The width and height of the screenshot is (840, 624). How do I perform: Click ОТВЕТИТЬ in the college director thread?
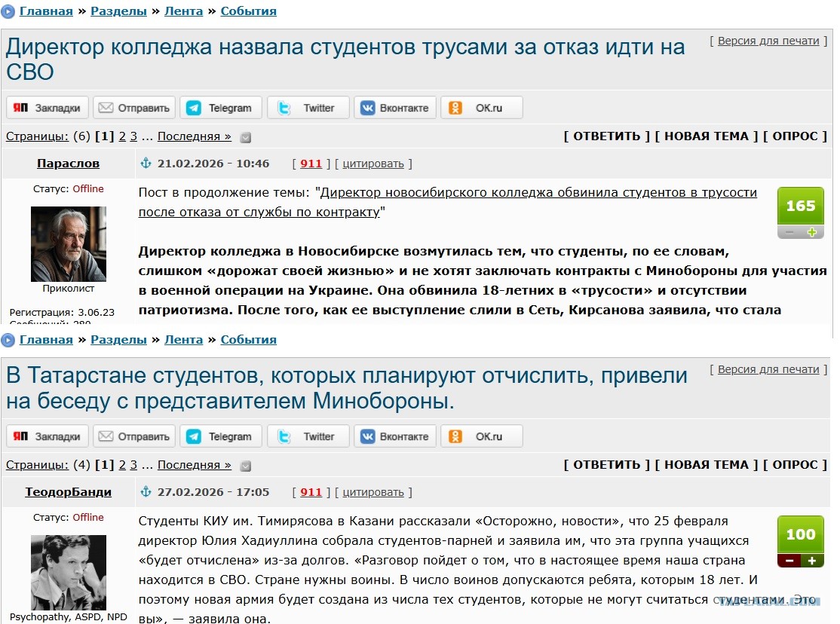pyautogui.click(x=606, y=136)
